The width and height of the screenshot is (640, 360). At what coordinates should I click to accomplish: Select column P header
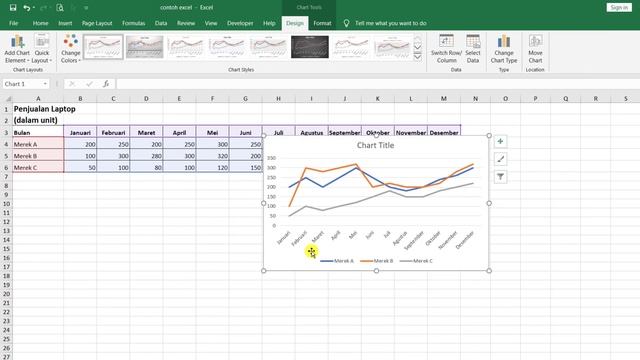[x=535, y=98]
